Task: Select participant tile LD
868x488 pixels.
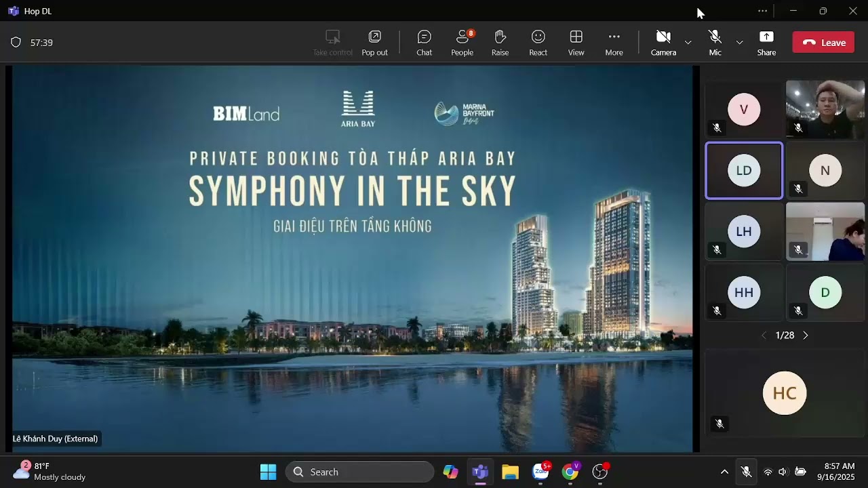Action: pos(744,171)
